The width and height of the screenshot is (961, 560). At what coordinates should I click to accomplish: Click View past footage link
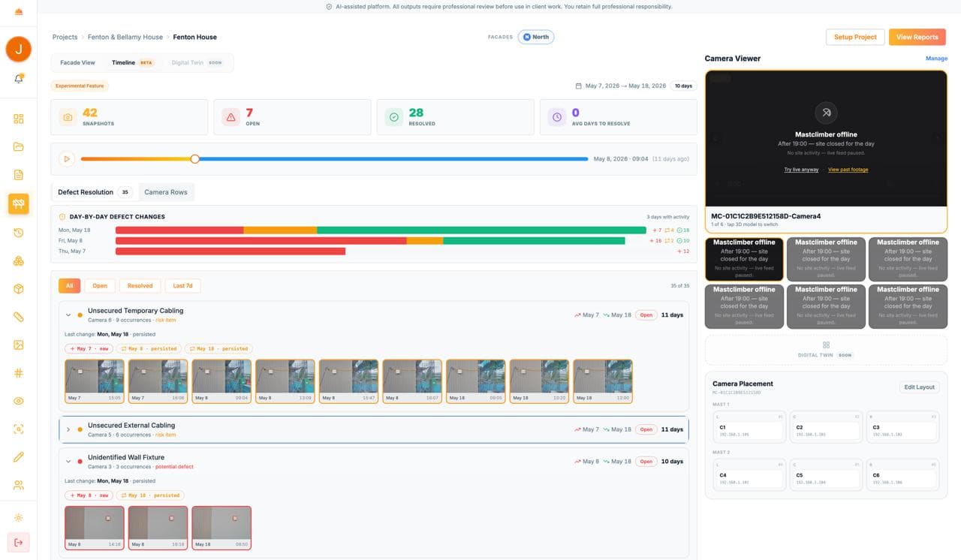coord(848,170)
